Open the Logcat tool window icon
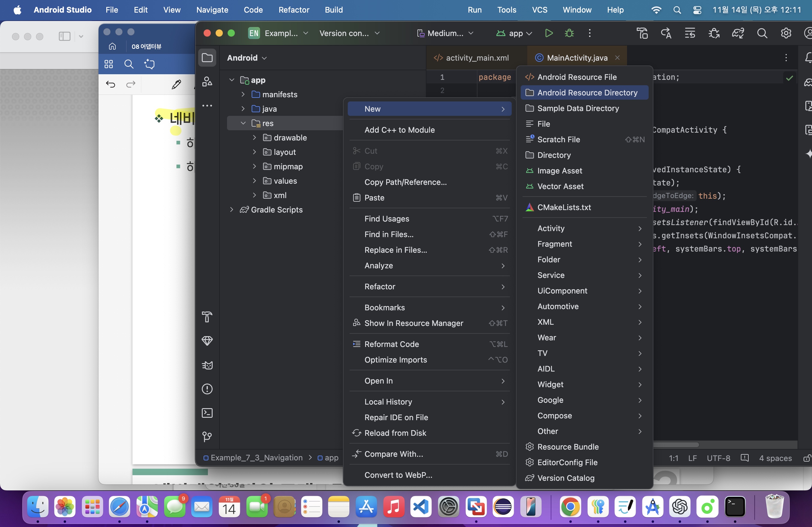The image size is (812, 527). (207, 365)
